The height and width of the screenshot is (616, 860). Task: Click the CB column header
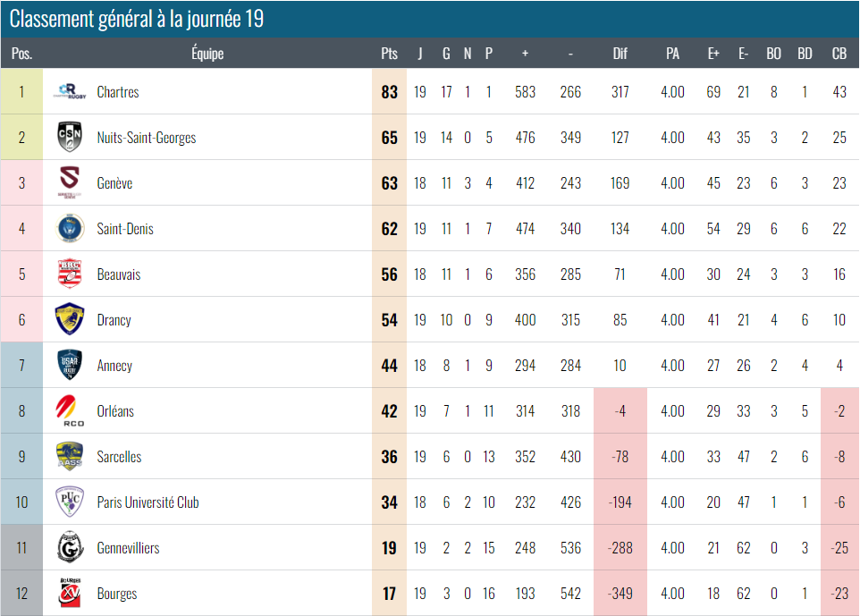(x=839, y=54)
